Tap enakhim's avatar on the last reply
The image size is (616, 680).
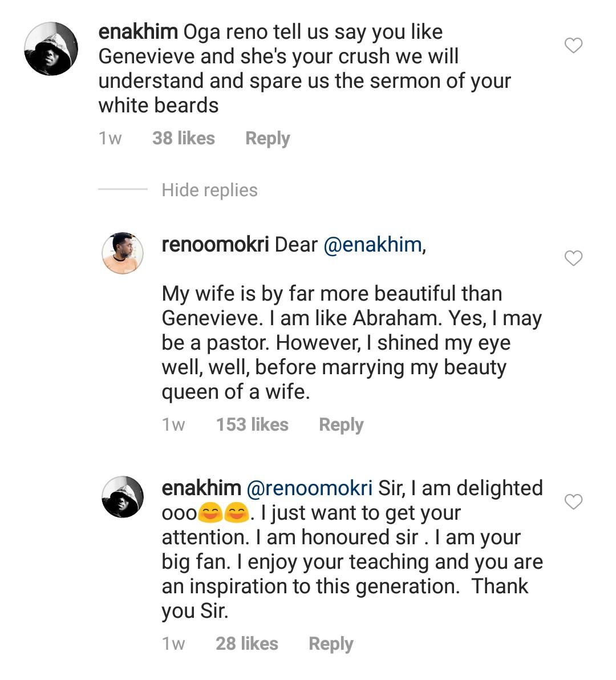[x=123, y=497]
